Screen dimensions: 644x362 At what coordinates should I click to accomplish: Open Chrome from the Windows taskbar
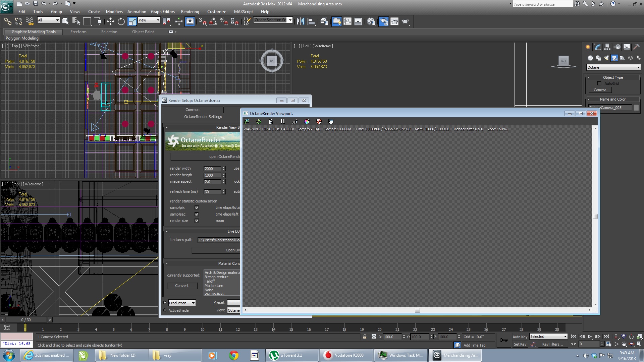point(234,355)
